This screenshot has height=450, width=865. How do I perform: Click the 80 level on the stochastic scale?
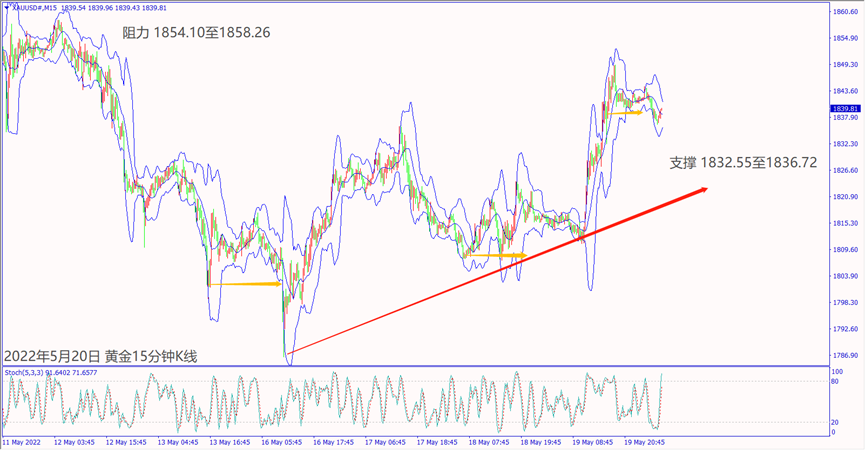(835, 382)
